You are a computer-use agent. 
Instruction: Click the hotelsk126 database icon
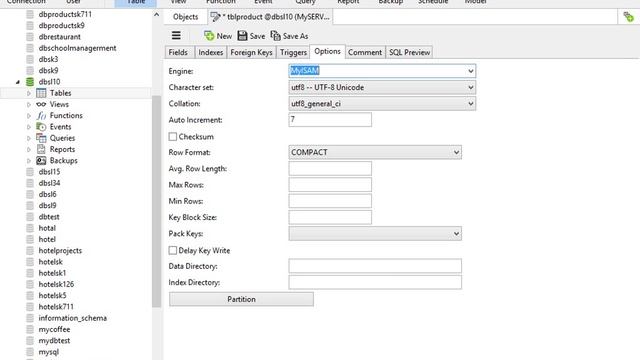pyautogui.click(x=30, y=284)
